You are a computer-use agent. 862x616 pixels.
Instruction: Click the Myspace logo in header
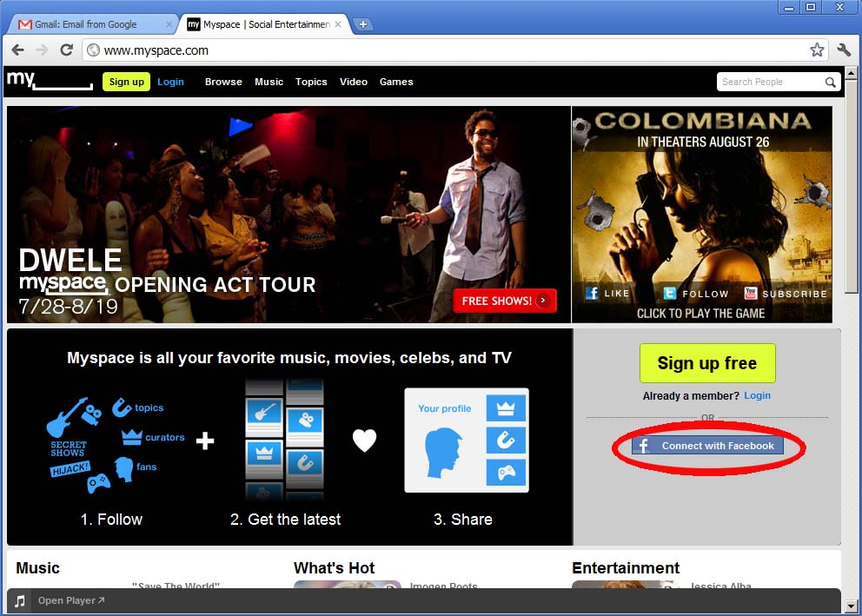click(x=50, y=81)
